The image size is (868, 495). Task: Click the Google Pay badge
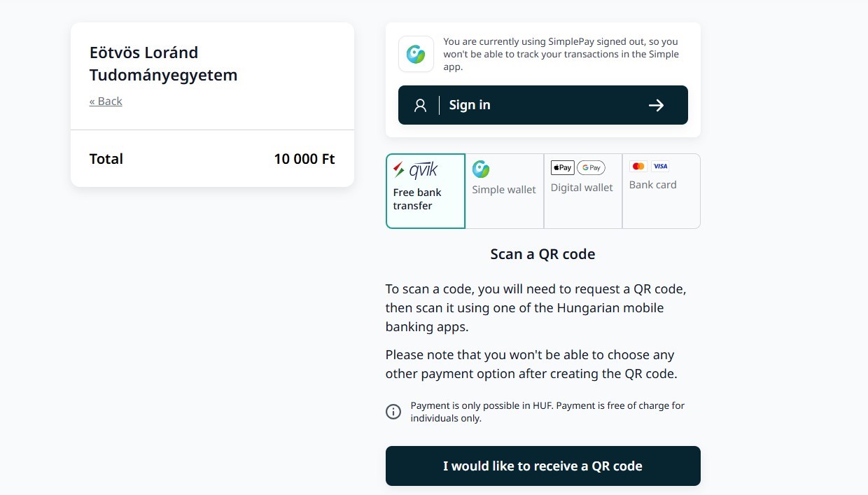[591, 167]
